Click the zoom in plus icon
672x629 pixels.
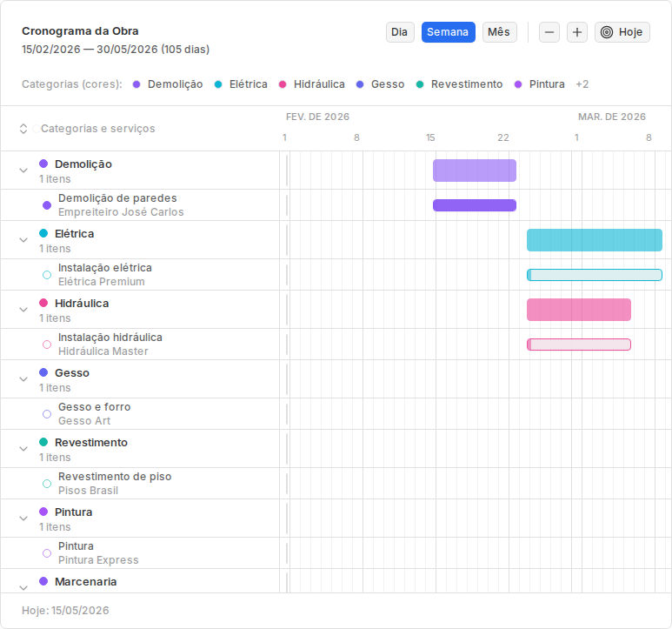[x=577, y=32]
